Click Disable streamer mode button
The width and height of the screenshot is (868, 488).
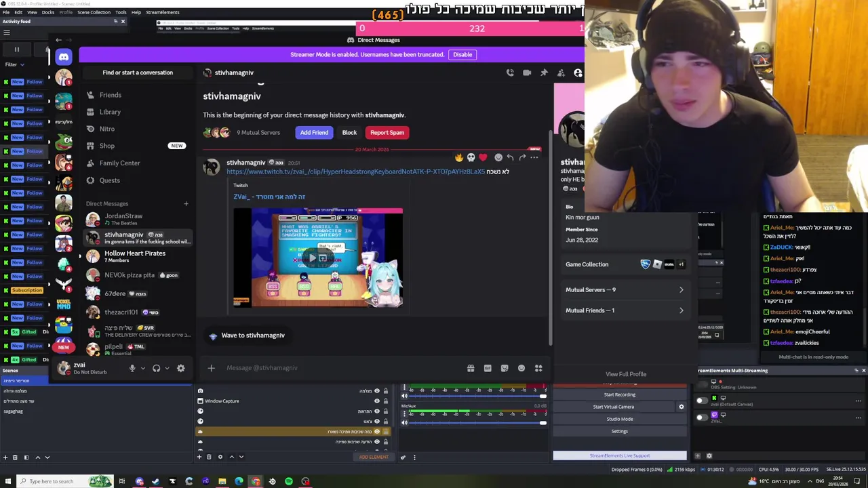point(462,54)
